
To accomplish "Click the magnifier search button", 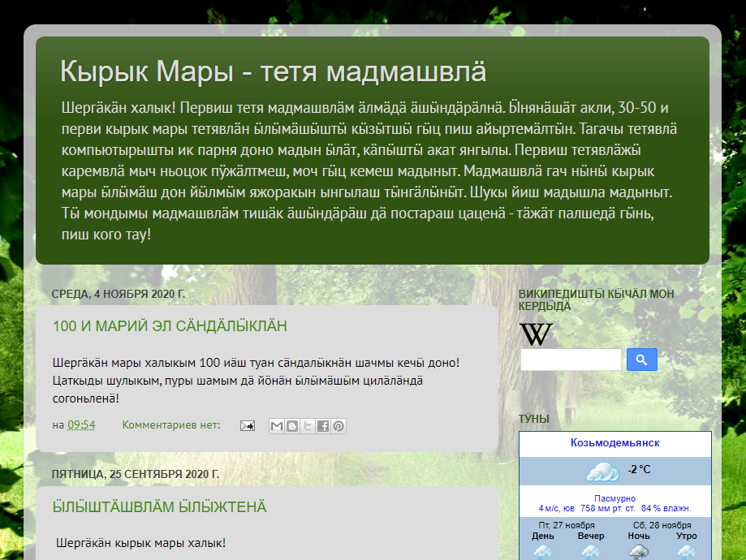I will click(x=641, y=360).
